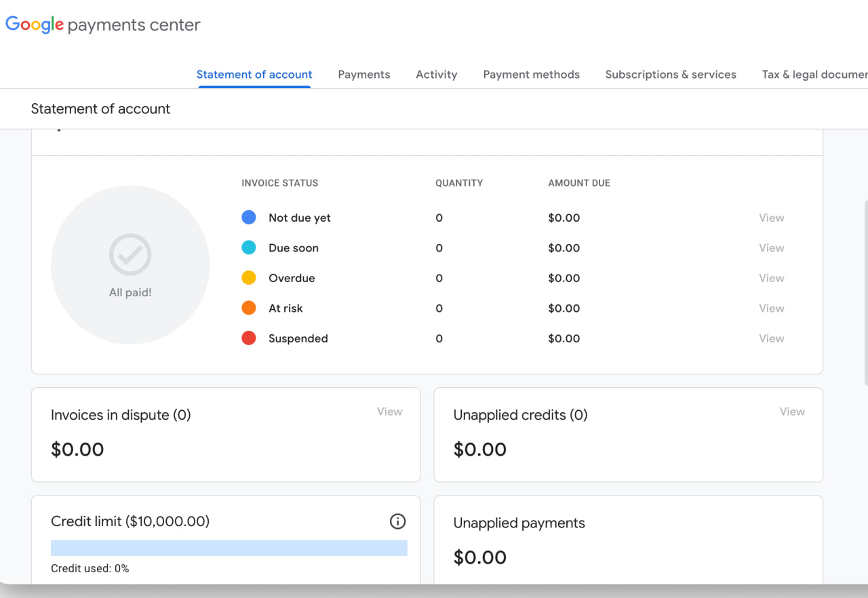
Task: Click the Statement of account page title
Action: [100, 108]
